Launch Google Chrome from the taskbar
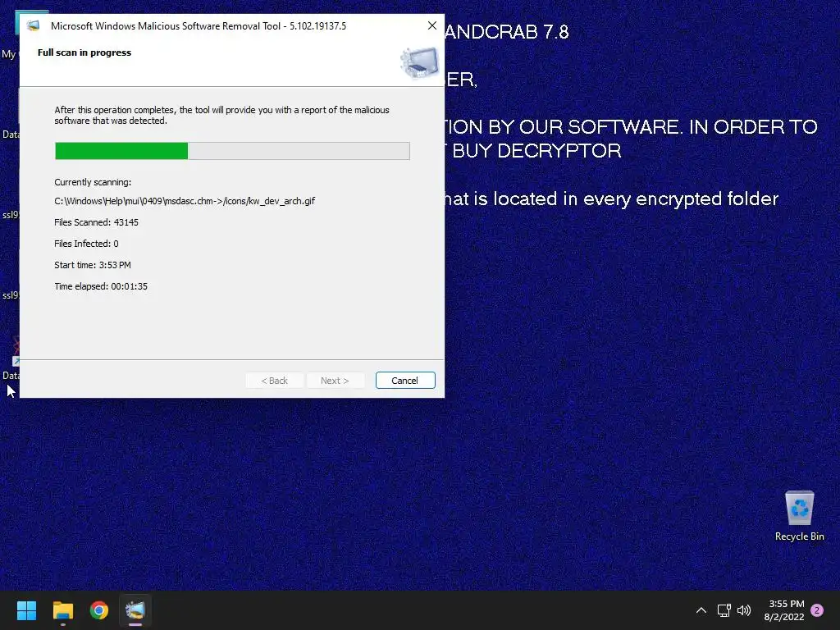Screen dimensions: 840x630 pyautogui.click(x=98, y=610)
